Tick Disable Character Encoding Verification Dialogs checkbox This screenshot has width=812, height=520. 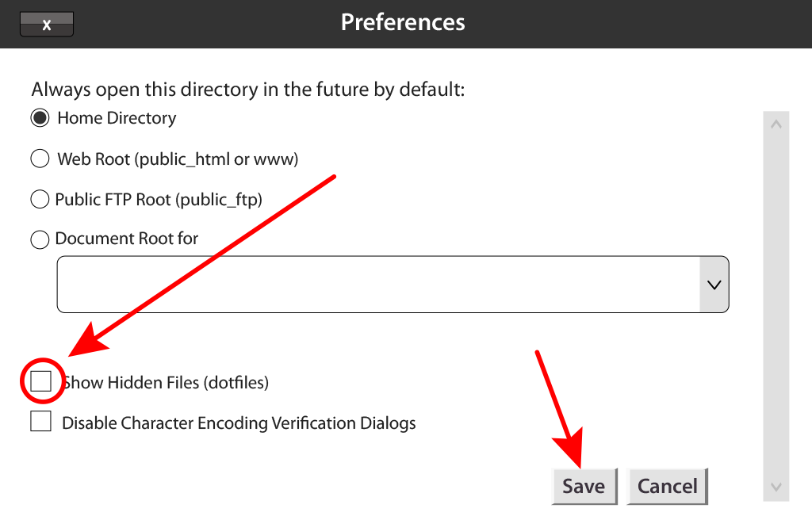tap(41, 422)
